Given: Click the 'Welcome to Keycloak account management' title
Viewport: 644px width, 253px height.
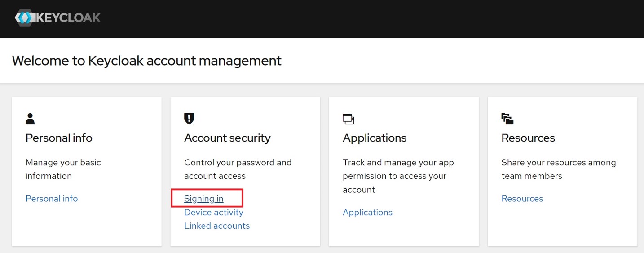Looking at the screenshot, I should coord(146,61).
